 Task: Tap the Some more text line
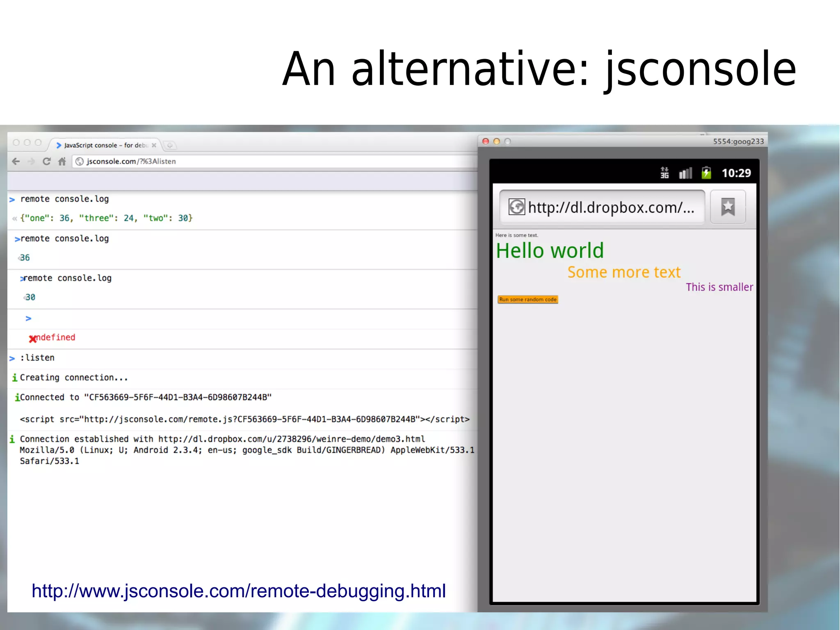point(624,273)
